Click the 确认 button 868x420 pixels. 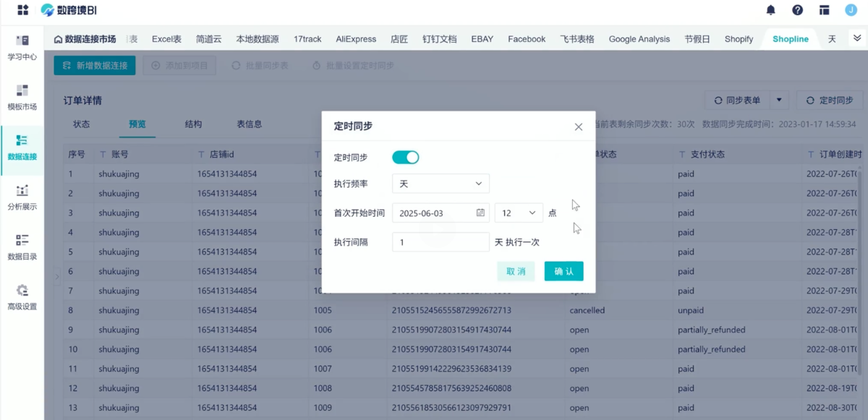point(563,271)
